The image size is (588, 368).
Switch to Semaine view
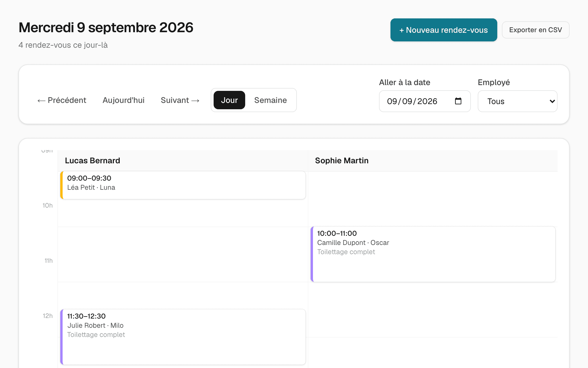point(270,100)
